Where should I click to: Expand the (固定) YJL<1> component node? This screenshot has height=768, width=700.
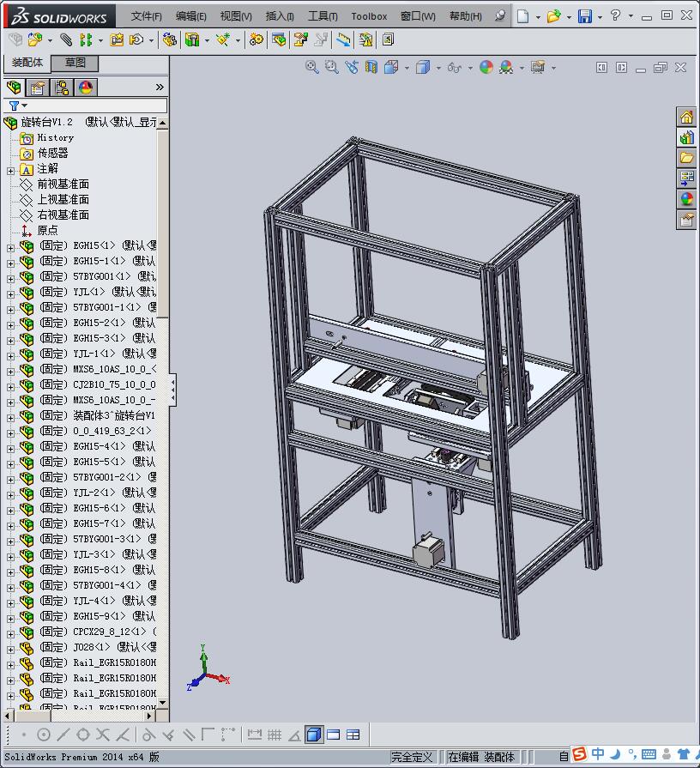coord(11,294)
